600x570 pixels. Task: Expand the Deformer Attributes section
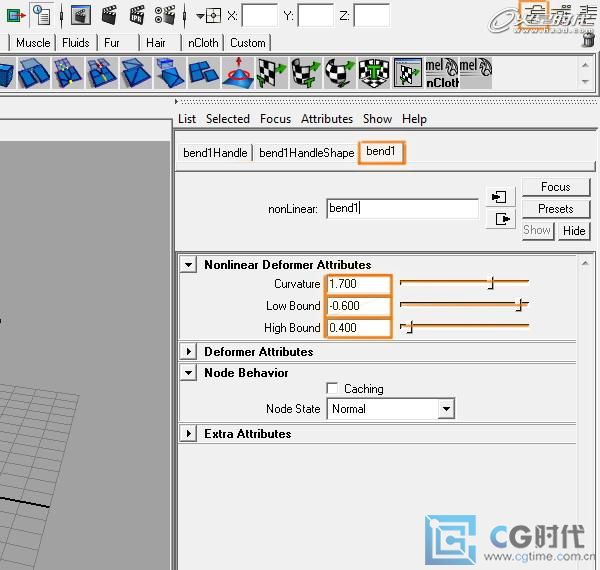pyautogui.click(x=188, y=351)
